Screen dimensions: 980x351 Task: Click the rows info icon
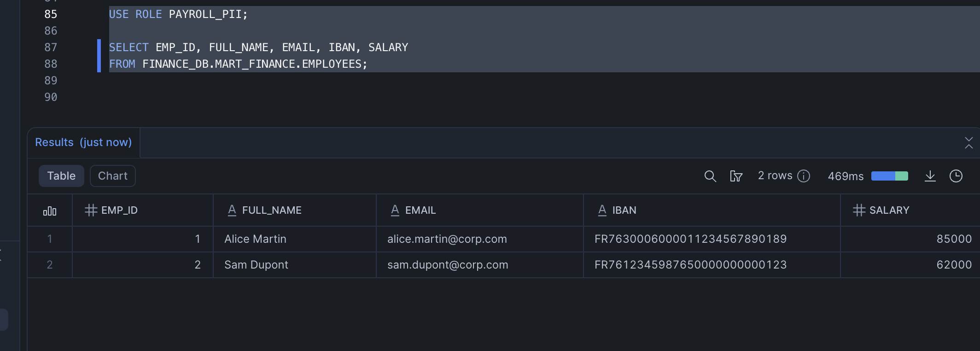(804, 176)
